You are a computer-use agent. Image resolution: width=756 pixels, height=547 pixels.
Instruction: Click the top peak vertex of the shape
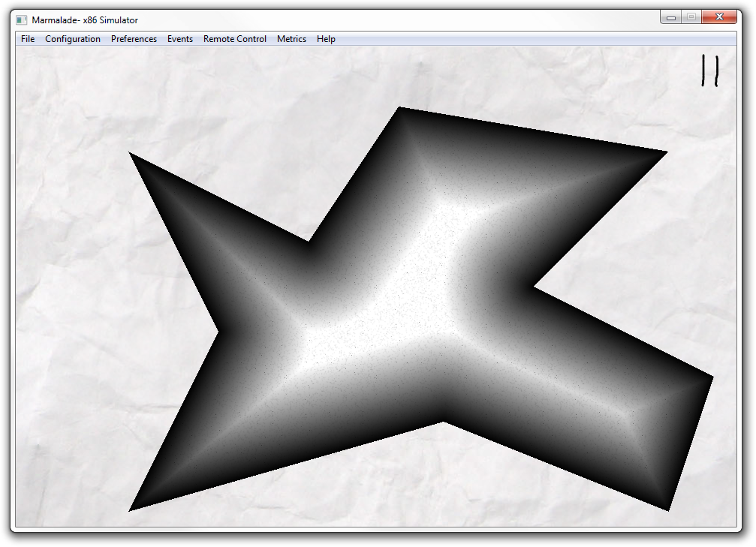click(x=399, y=110)
